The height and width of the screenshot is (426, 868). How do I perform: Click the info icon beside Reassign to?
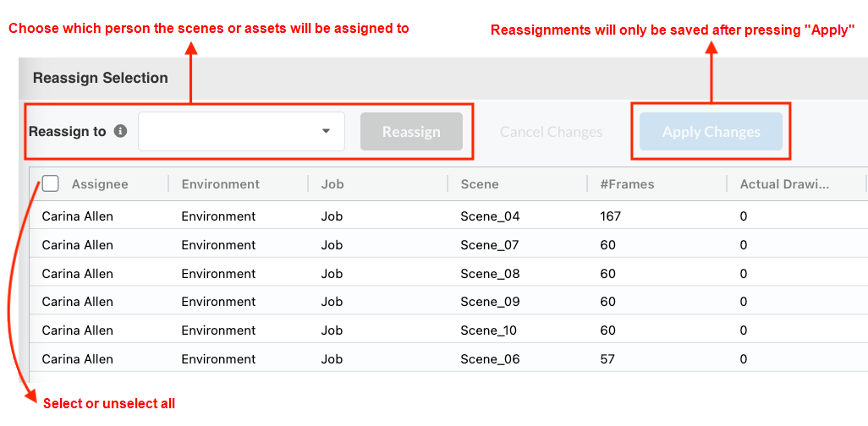pos(120,132)
